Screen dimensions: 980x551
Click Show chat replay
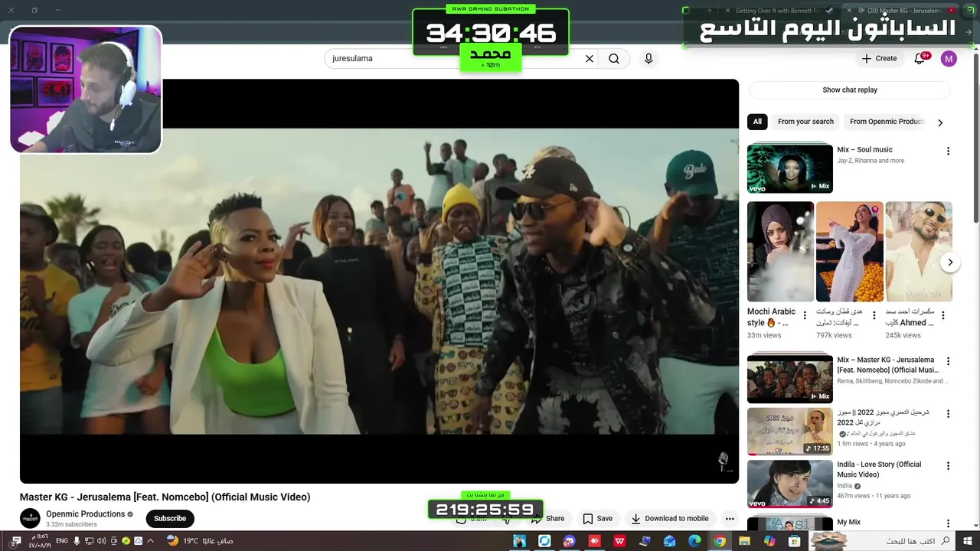tap(850, 90)
